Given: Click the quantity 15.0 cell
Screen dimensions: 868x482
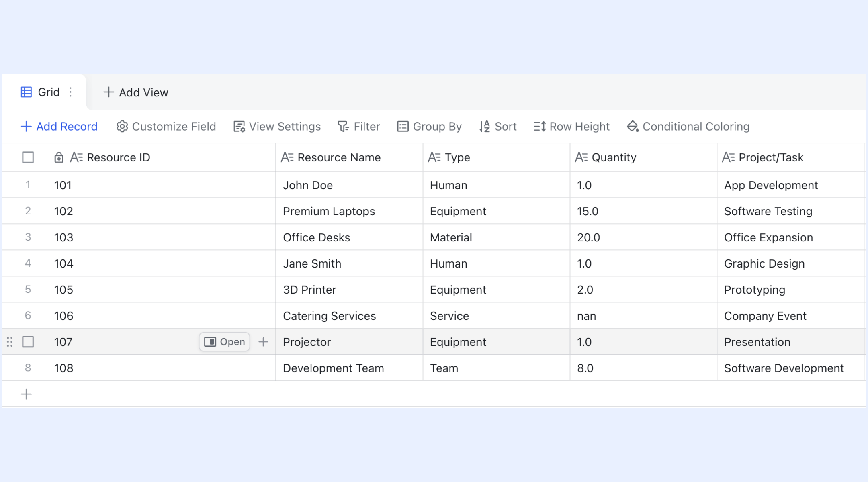Looking at the screenshot, I should click(x=644, y=211).
